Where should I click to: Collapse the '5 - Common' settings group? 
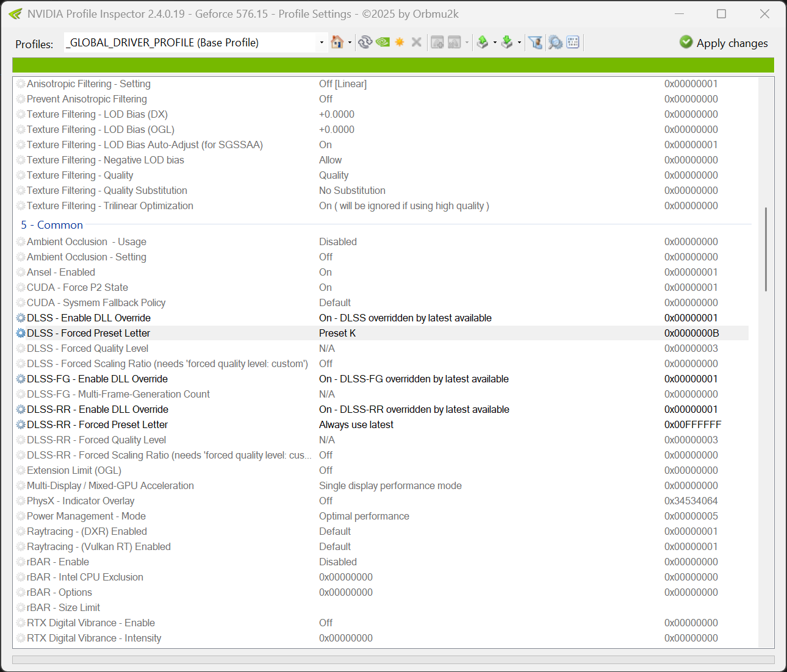coord(52,225)
